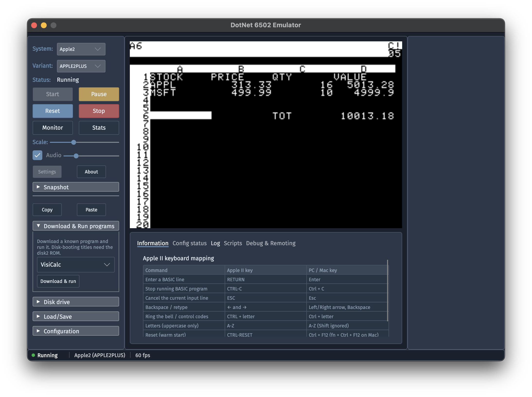This screenshot has width=532, height=397.
Task: Click the Audio volume slider handle
Action: [x=76, y=156]
